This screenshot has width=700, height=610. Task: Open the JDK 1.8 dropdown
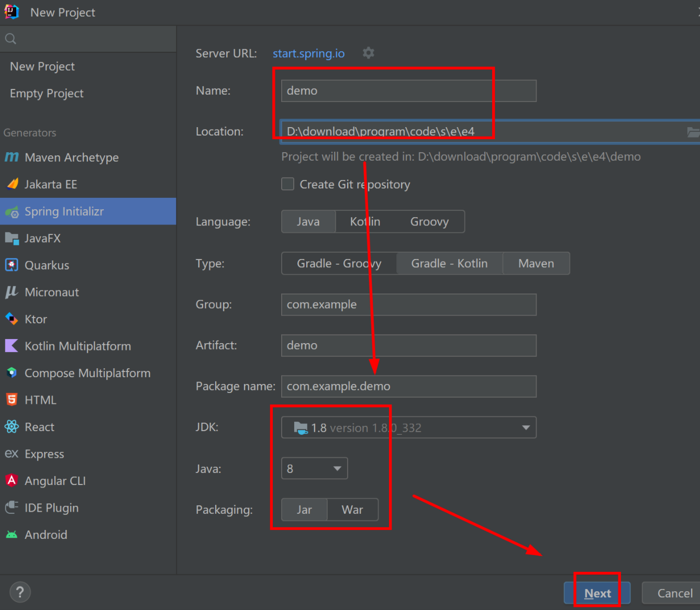coord(408,427)
